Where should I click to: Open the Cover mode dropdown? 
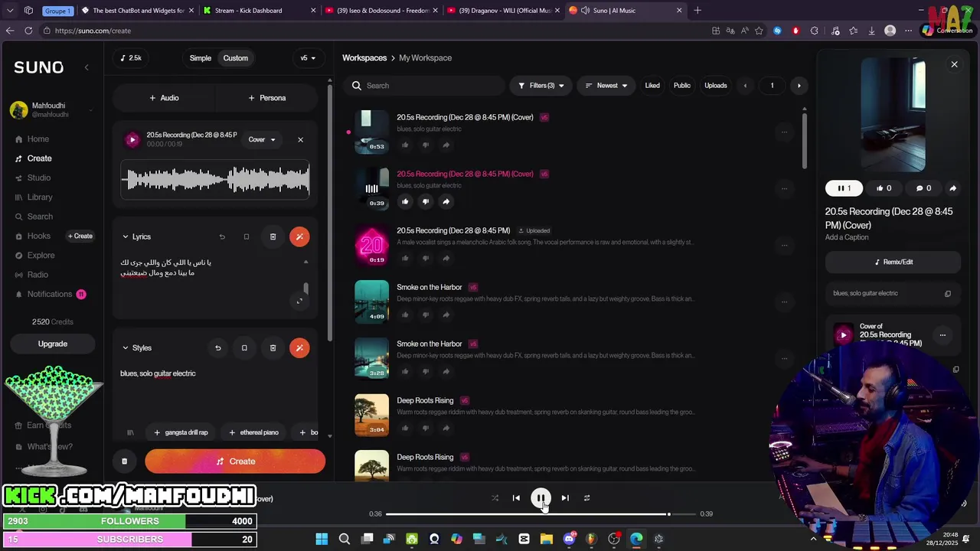pos(262,139)
